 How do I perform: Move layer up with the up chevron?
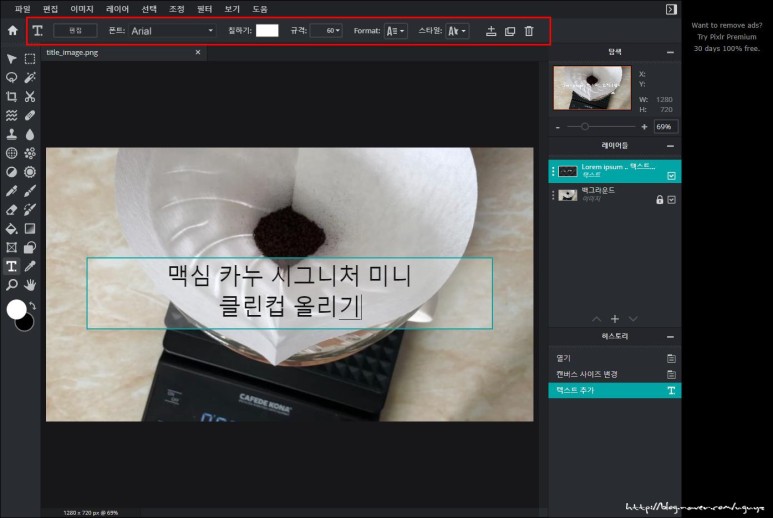click(x=597, y=319)
